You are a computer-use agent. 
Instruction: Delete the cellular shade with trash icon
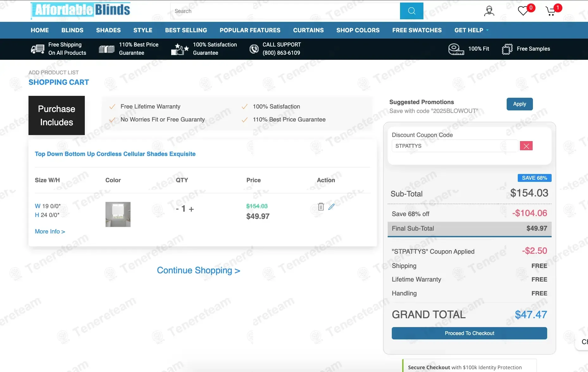321,207
